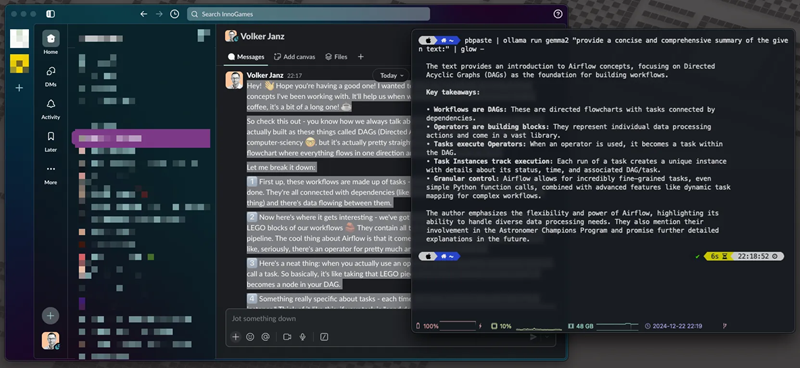Open the Home view in sidebar
Image resolution: width=800 pixels, height=368 pixels.
(51, 39)
